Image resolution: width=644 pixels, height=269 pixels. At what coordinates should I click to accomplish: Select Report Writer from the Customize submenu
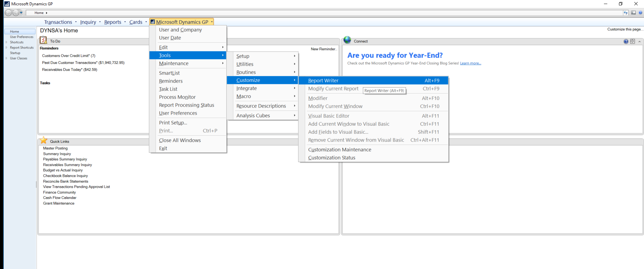[323, 81]
